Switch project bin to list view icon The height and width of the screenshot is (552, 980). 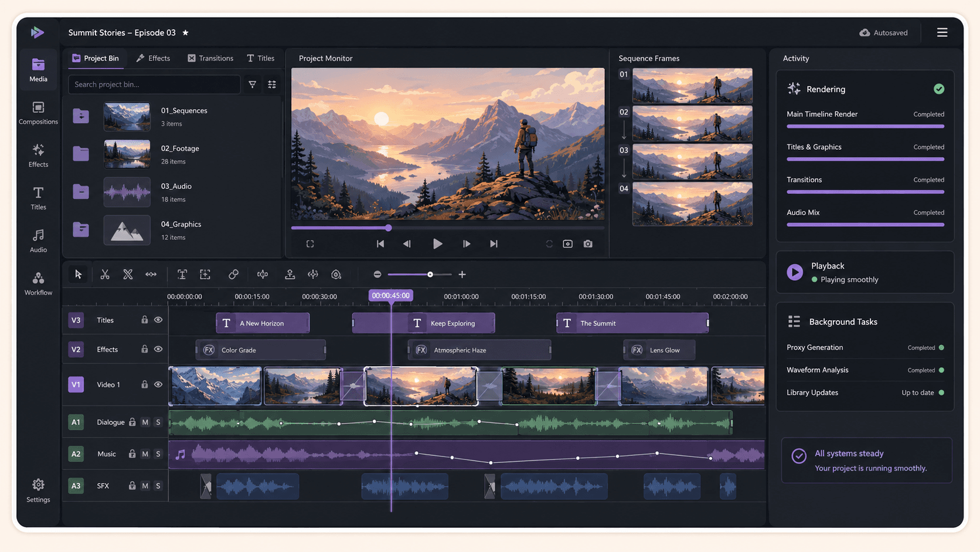[x=272, y=84]
